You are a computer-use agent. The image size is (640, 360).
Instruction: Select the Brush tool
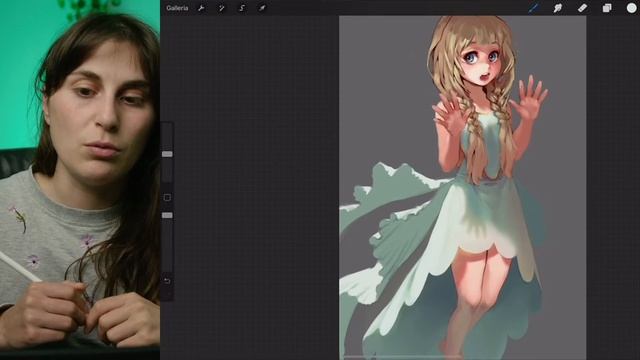(x=533, y=8)
